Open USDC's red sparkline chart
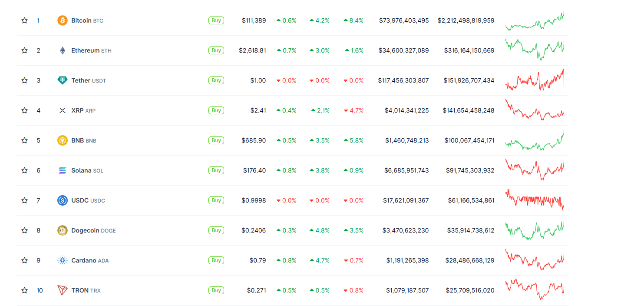644x306 pixels. pyautogui.click(x=535, y=200)
